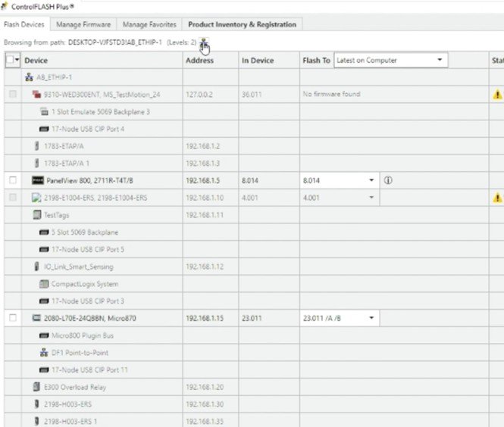Click the Micro870 controller icon
The image size is (504, 427).
click(36, 318)
